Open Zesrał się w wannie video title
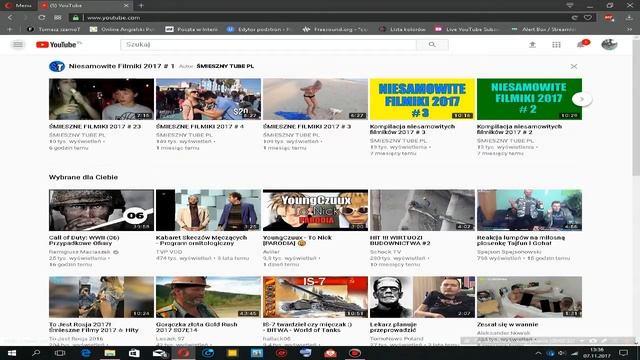640x360 pixels. point(507,324)
